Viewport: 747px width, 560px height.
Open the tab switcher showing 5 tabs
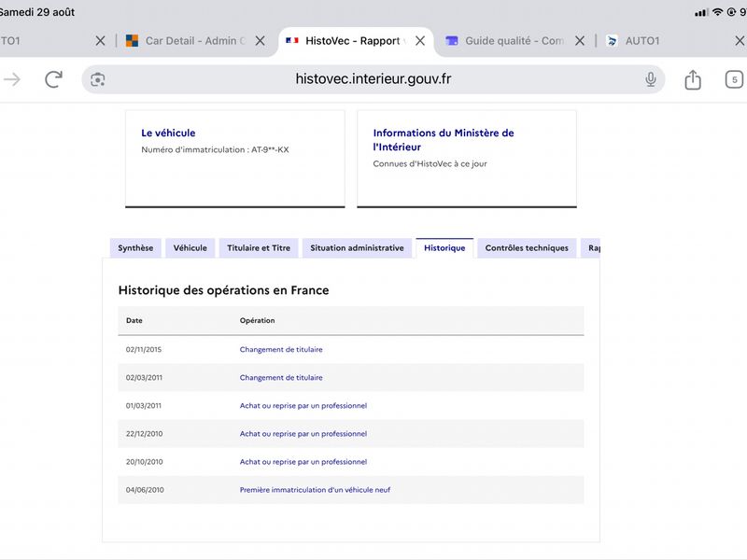click(734, 79)
